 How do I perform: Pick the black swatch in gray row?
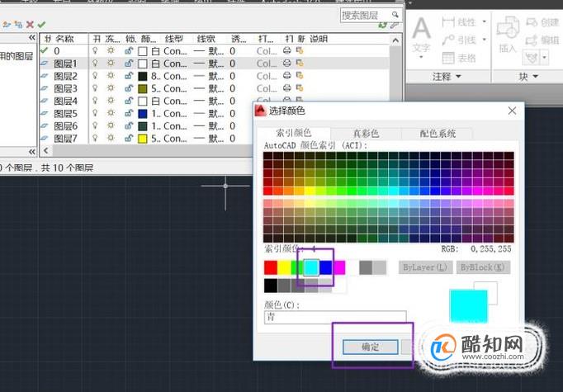tap(271, 286)
